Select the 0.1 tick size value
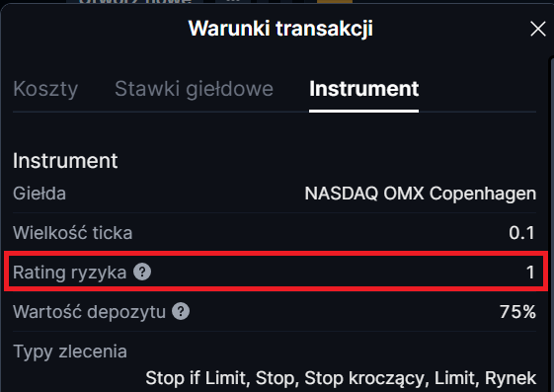 coord(521,233)
